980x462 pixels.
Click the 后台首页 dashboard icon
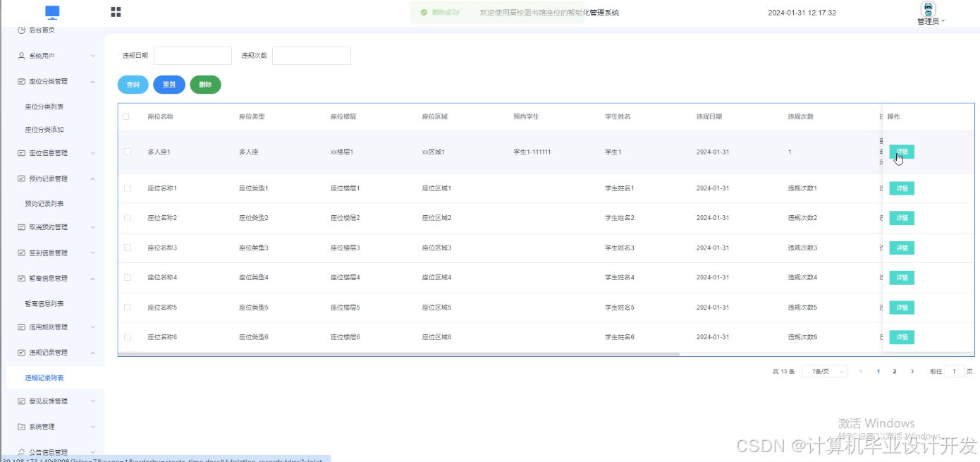[21, 30]
